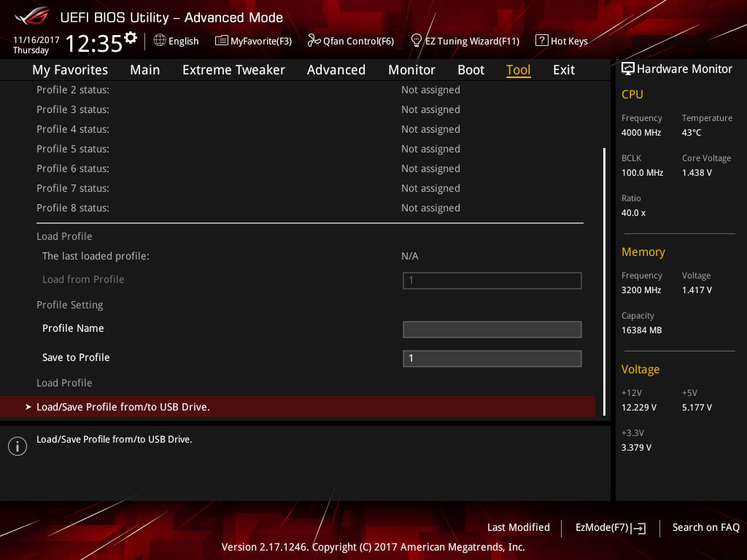Image resolution: width=747 pixels, height=560 pixels.
Task: Click the vertical scrollbar of settings list
Action: pos(604,281)
